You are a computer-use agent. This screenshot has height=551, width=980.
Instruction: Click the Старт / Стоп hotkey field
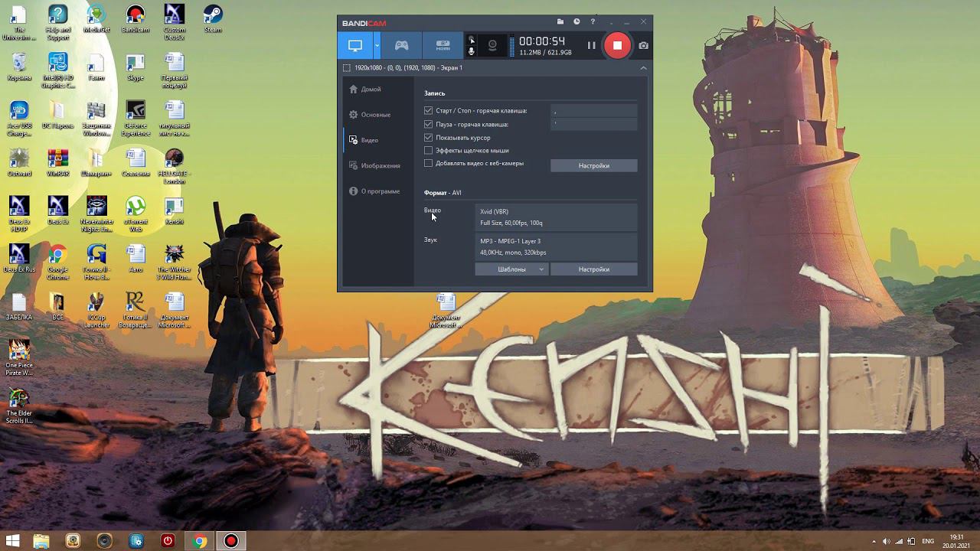pos(594,111)
